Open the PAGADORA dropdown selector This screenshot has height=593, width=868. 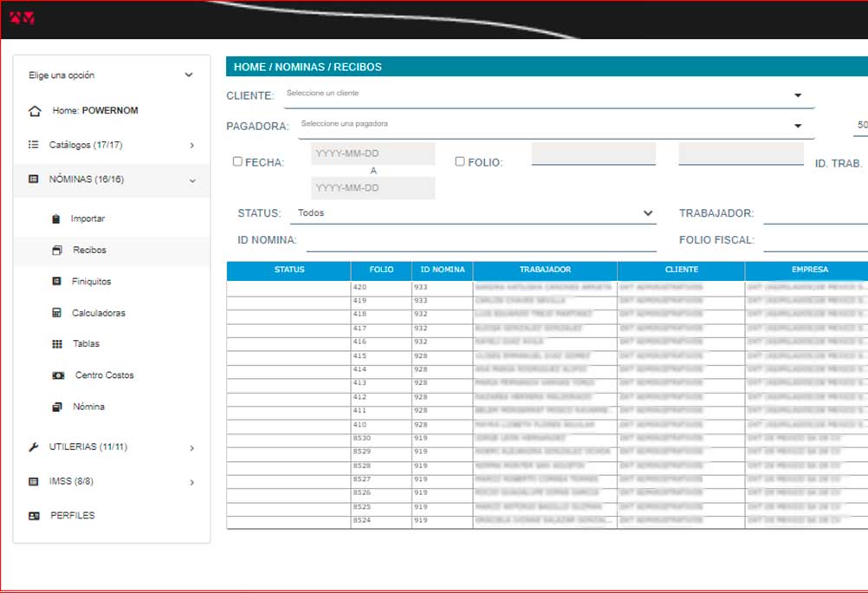click(554, 125)
